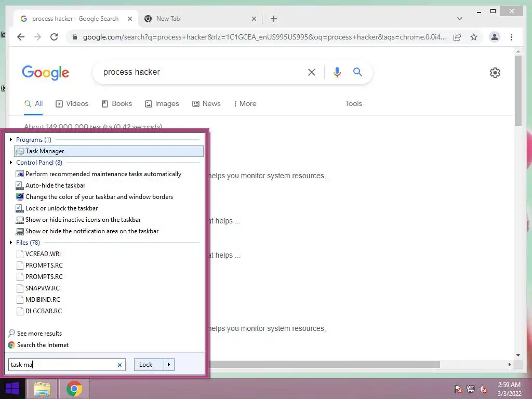Collapse the Control Panel (8) group

[x=11, y=163]
